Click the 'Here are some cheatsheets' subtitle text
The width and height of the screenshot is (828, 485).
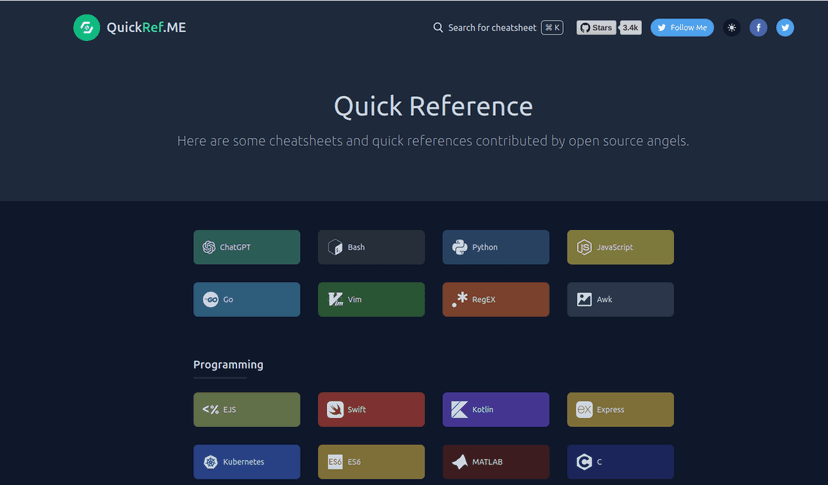[x=433, y=141]
